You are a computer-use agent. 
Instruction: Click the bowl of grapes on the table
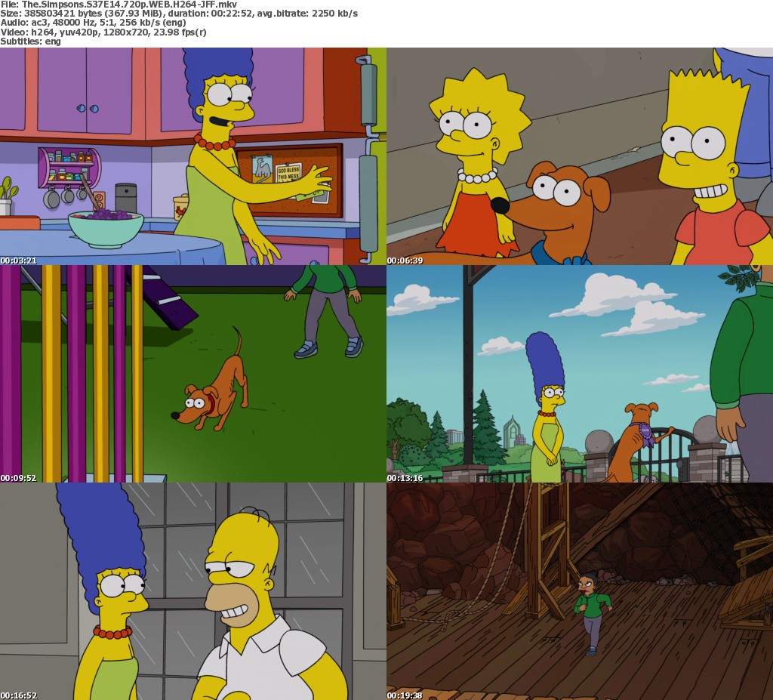pos(106,227)
